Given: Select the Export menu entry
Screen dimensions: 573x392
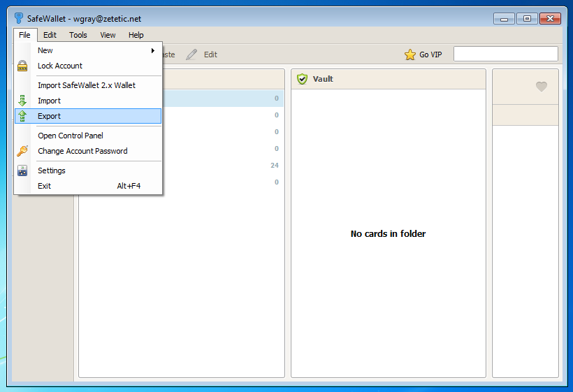Looking at the screenshot, I should [x=88, y=116].
